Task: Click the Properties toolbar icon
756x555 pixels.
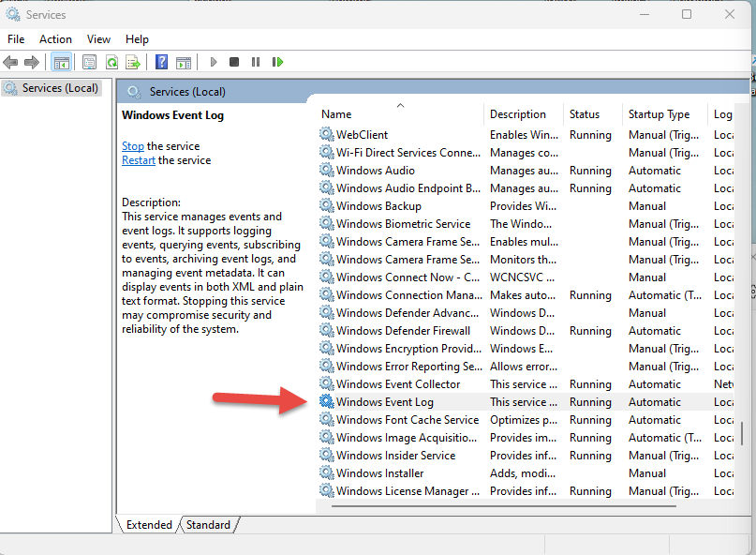Action: click(x=89, y=62)
